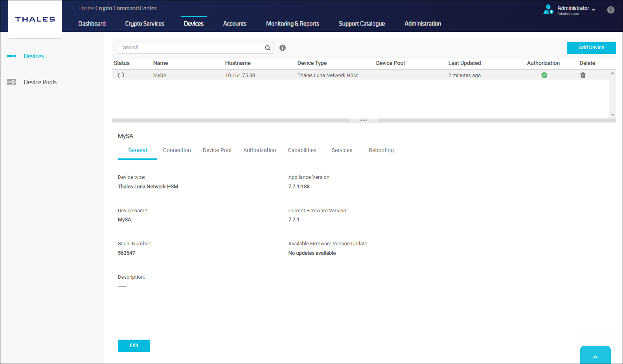
Task: Switch to the Authorization tab
Action: point(259,150)
